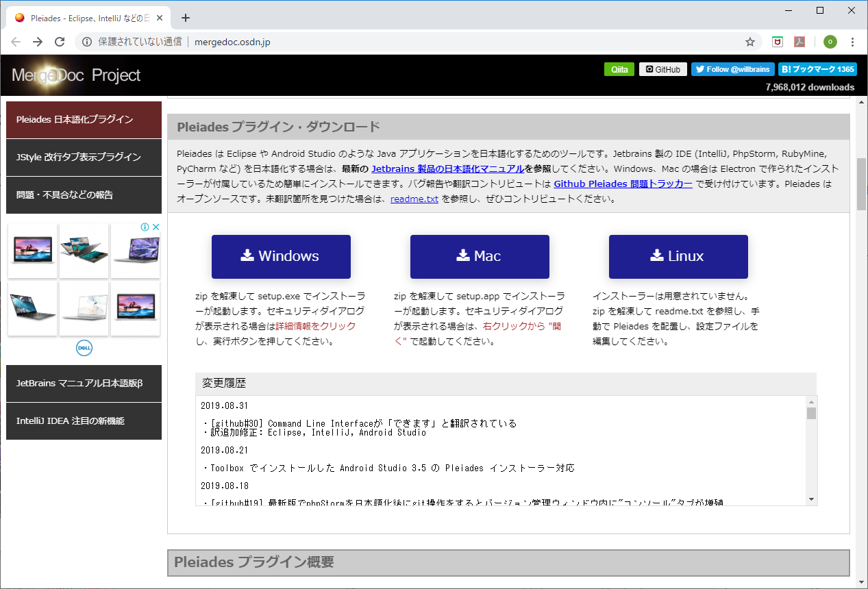Viewport: 868px width, 589px height.
Task: Click the changelog scrollbar thumb
Action: (812, 413)
